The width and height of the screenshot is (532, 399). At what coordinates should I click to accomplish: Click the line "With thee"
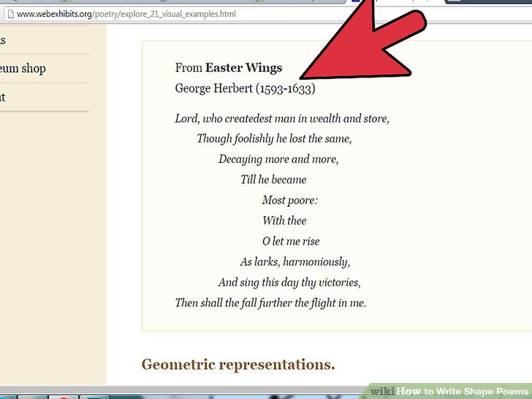[284, 221]
